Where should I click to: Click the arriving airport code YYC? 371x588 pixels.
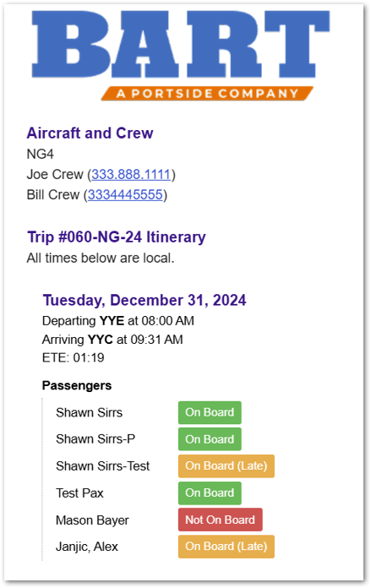click(101, 340)
